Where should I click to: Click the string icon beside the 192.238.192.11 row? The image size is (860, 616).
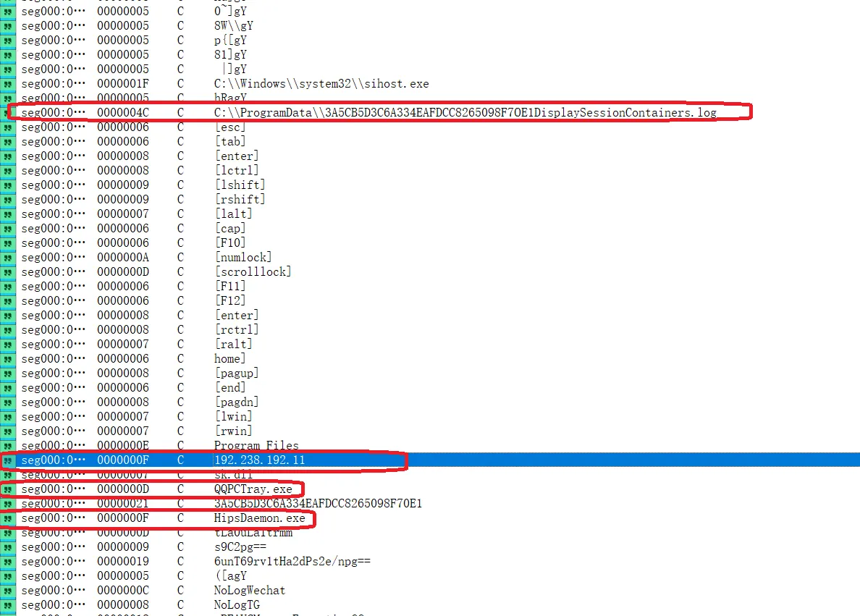point(8,460)
